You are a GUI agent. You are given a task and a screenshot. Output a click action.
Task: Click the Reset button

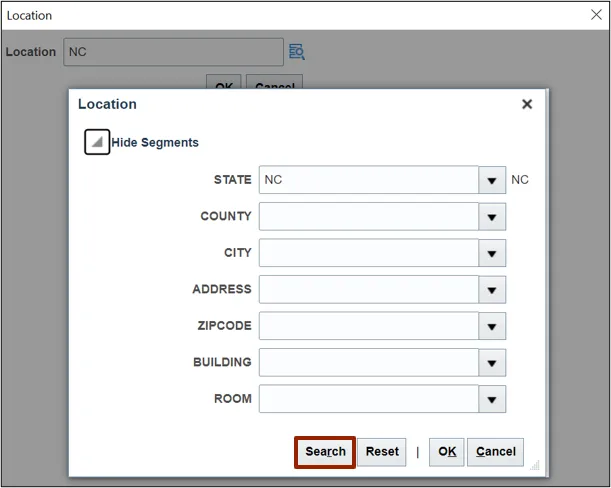click(382, 452)
